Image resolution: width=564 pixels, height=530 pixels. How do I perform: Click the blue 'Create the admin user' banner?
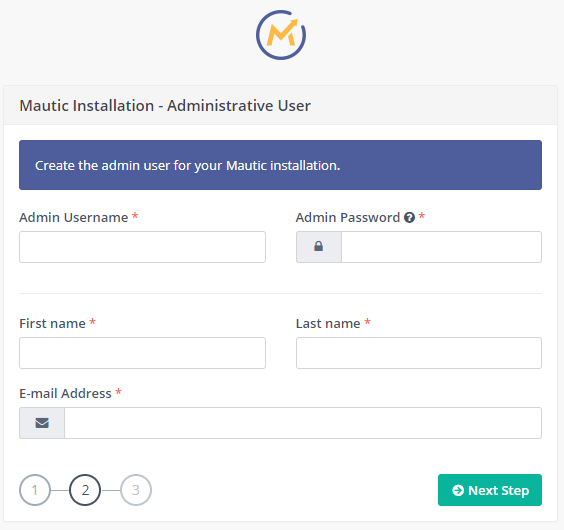coord(281,165)
